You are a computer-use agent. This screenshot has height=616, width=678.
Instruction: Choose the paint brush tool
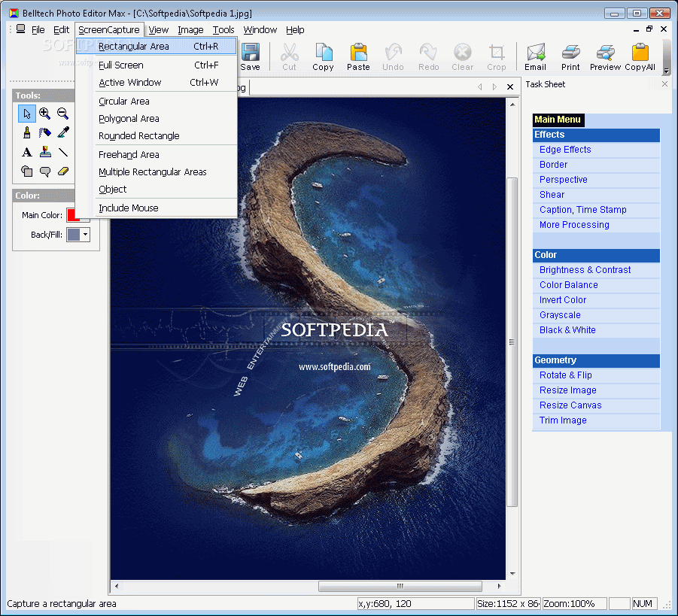coord(27,132)
